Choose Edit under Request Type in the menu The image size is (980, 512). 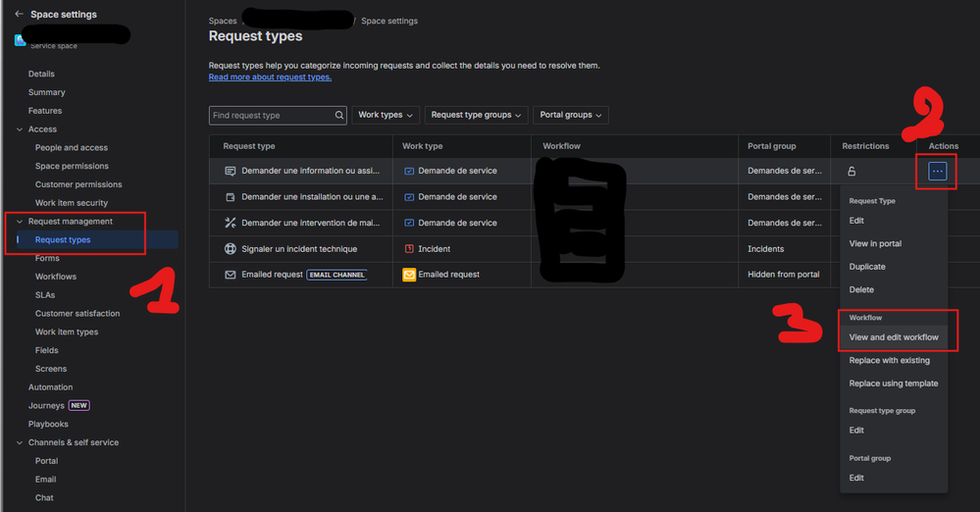click(x=856, y=221)
